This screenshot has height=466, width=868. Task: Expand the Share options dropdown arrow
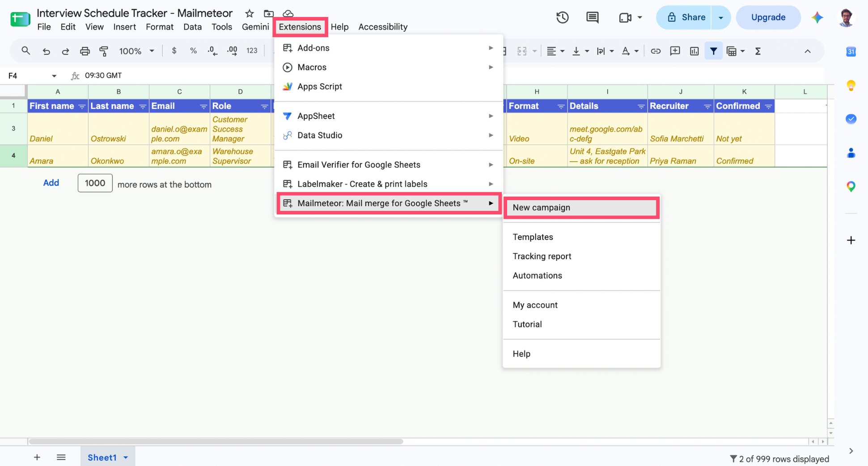pos(721,17)
